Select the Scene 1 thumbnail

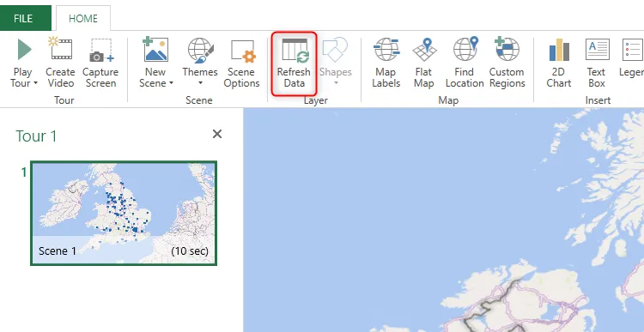point(124,213)
